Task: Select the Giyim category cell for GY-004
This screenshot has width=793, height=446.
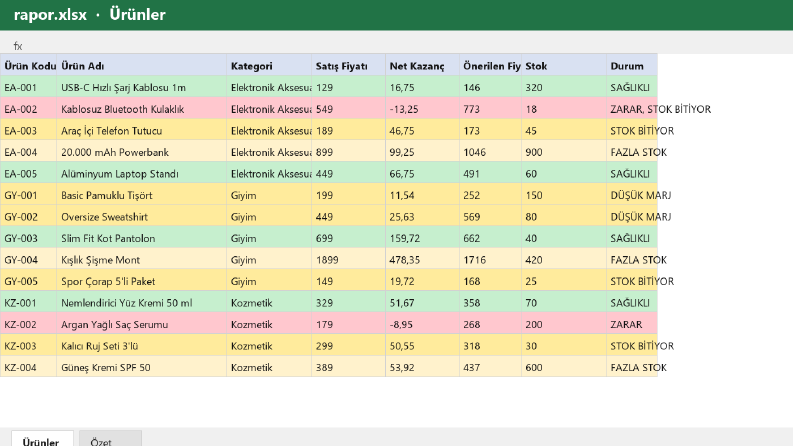Action: coord(269,259)
